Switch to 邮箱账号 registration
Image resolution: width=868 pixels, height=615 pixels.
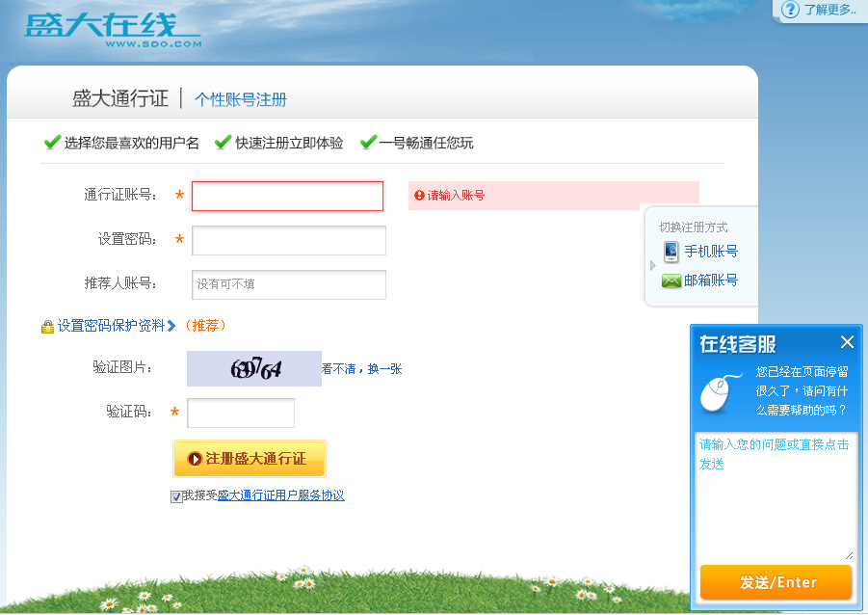coord(711,281)
